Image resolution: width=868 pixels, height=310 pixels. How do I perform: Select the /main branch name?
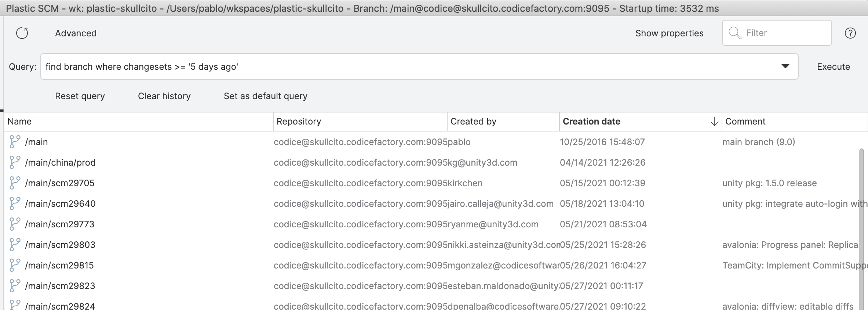36,142
